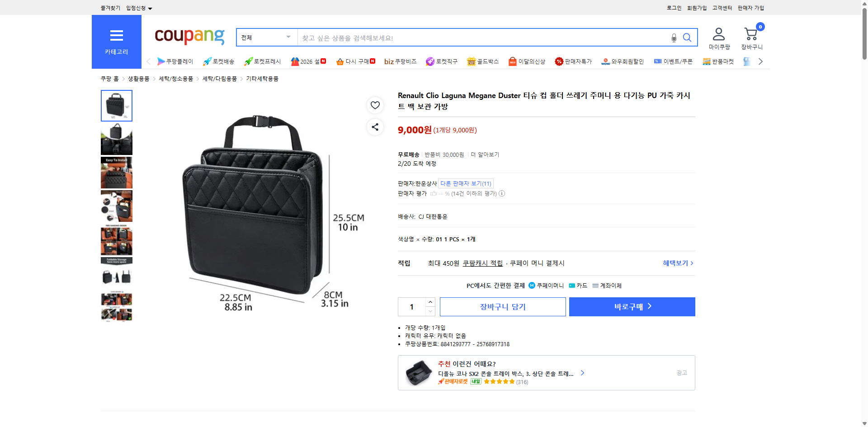
Task: Open 마이쿠팡 account icon
Action: coord(718,33)
